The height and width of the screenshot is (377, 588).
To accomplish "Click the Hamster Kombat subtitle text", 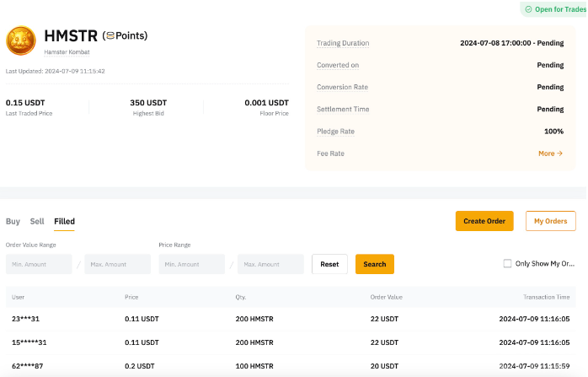I will (67, 51).
